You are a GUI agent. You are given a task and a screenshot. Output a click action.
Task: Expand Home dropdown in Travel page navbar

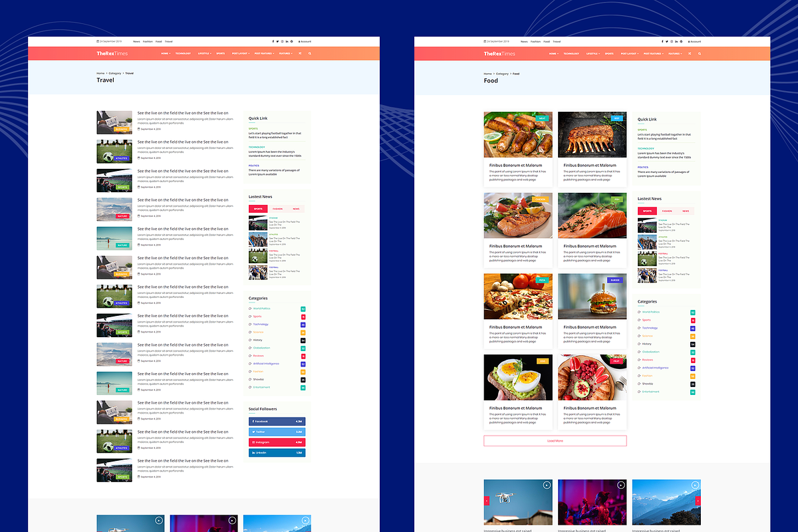click(x=165, y=53)
